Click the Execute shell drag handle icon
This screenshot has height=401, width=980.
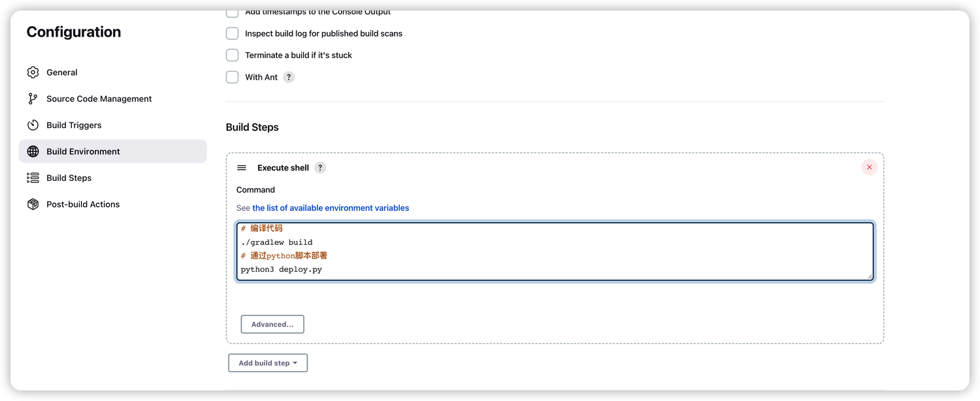(242, 168)
